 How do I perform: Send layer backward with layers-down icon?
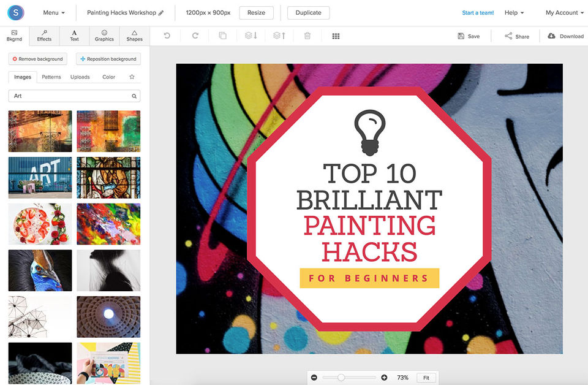click(x=251, y=36)
